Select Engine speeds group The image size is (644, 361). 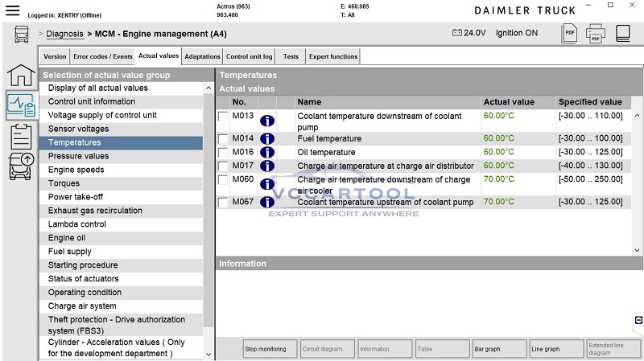tap(122, 170)
